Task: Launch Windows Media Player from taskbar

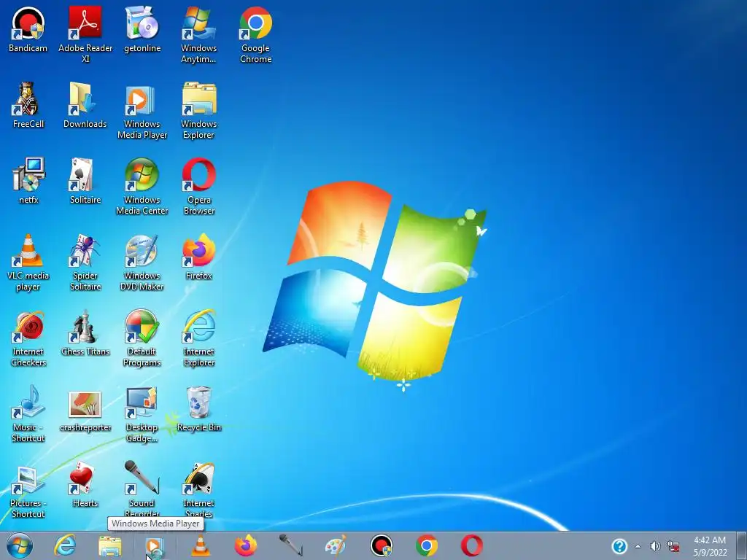Action: click(x=154, y=545)
